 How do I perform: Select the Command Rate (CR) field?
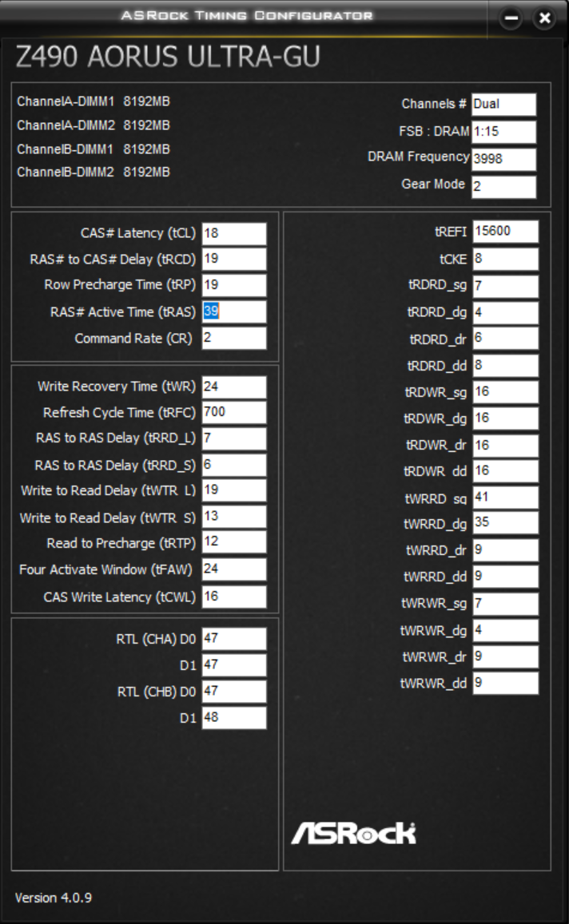click(x=234, y=339)
